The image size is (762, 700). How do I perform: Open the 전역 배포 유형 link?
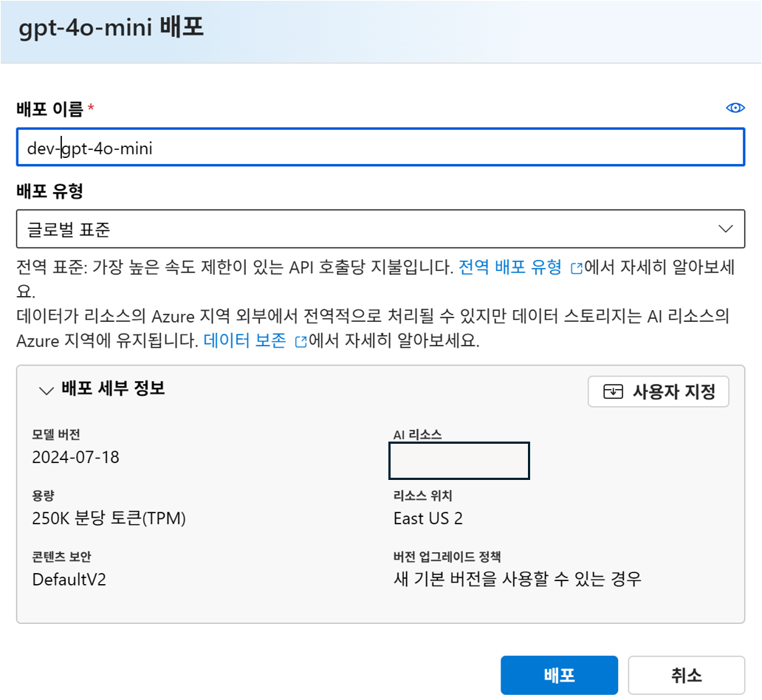pyautogui.click(x=509, y=267)
